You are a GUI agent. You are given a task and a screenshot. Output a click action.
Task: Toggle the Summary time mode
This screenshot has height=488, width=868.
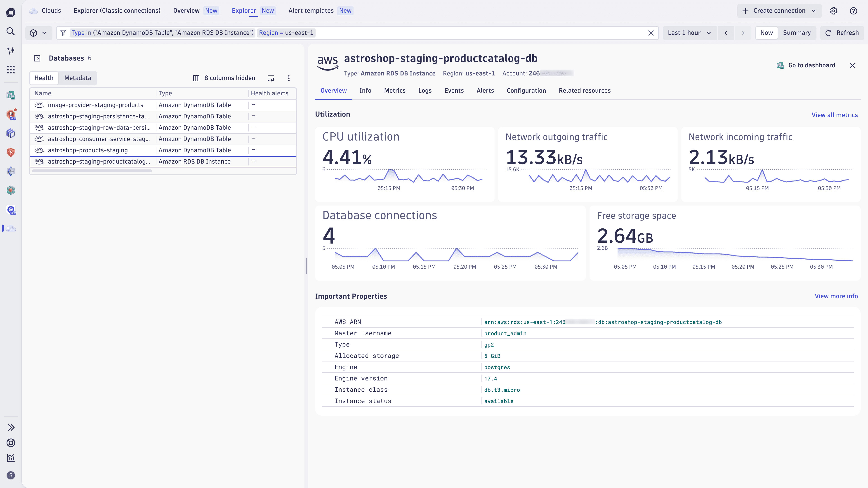click(x=797, y=33)
